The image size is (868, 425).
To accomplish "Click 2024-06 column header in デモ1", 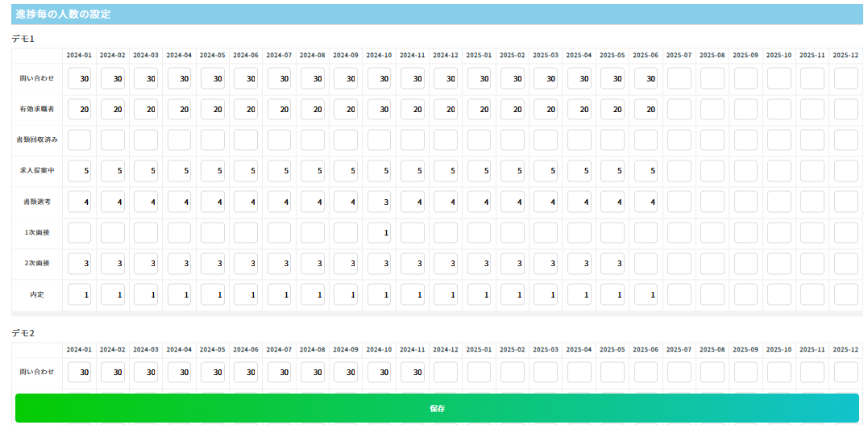I will 246,56.
